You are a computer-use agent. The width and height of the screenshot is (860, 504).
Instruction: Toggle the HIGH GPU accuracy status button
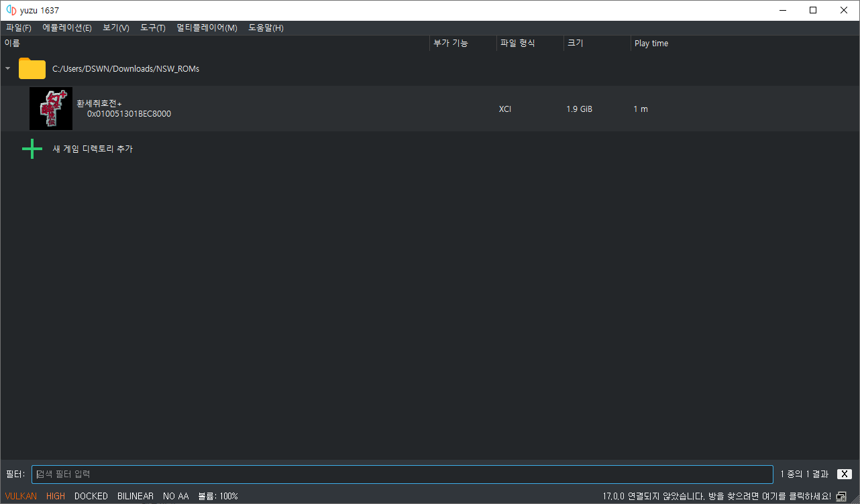[56, 496]
